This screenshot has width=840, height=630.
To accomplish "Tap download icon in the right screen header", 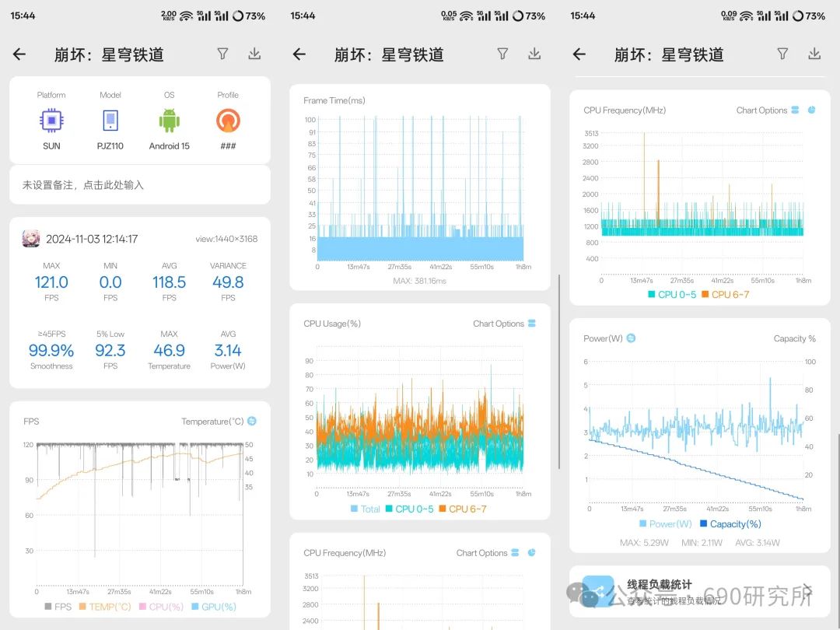I will pos(814,54).
